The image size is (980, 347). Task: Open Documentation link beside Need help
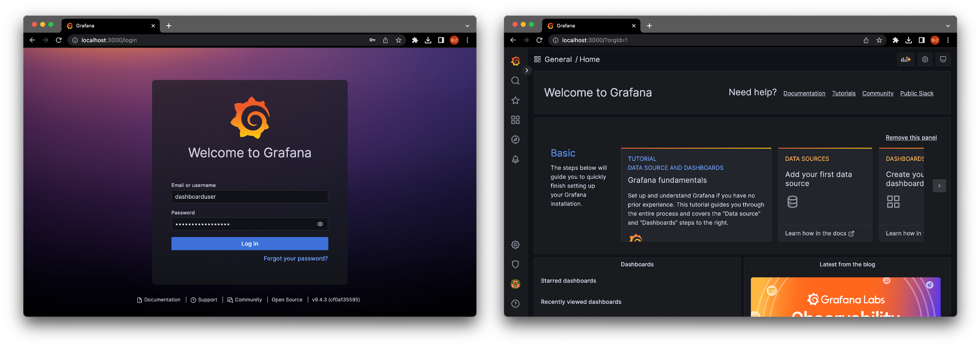pyautogui.click(x=804, y=93)
